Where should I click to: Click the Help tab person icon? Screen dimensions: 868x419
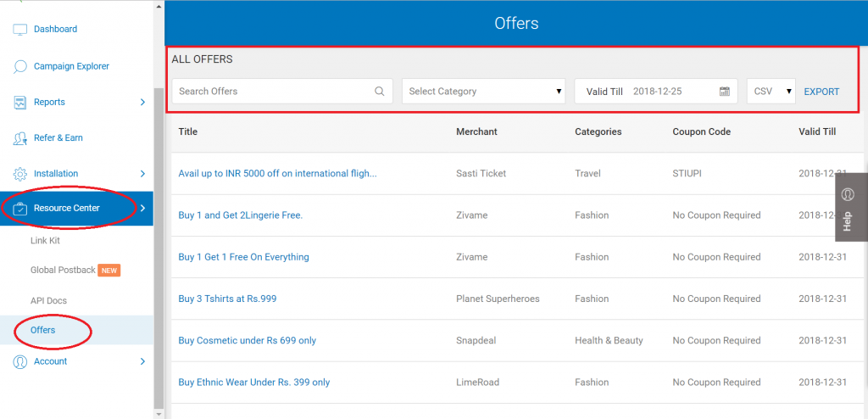coord(848,194)
